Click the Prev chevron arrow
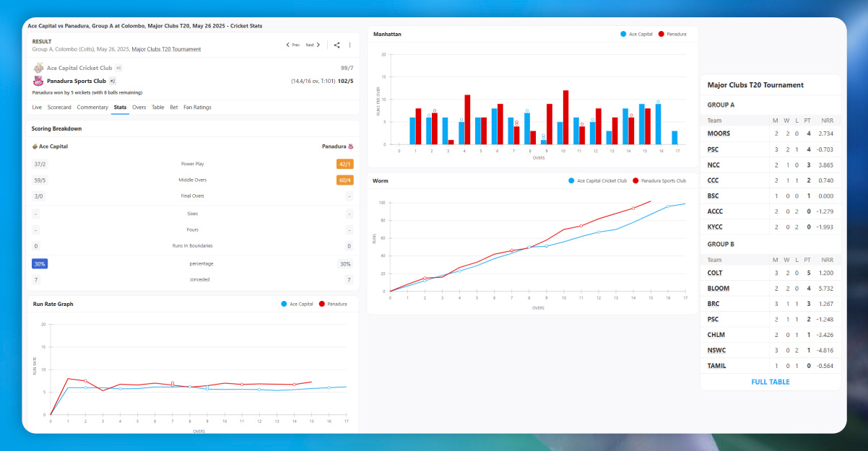 click(x=287, y=44)
